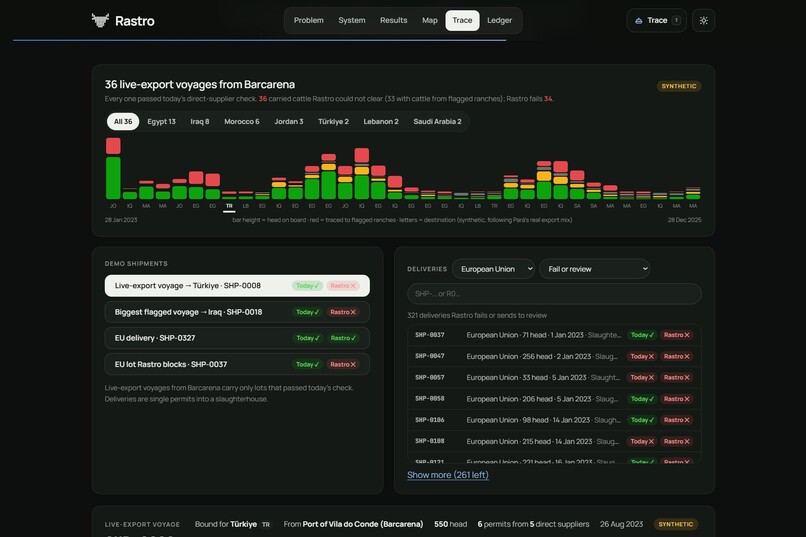Screen dimensions: 806x537
Task: Focus the SHP- or R0 search field
Action: coord(554,294)
